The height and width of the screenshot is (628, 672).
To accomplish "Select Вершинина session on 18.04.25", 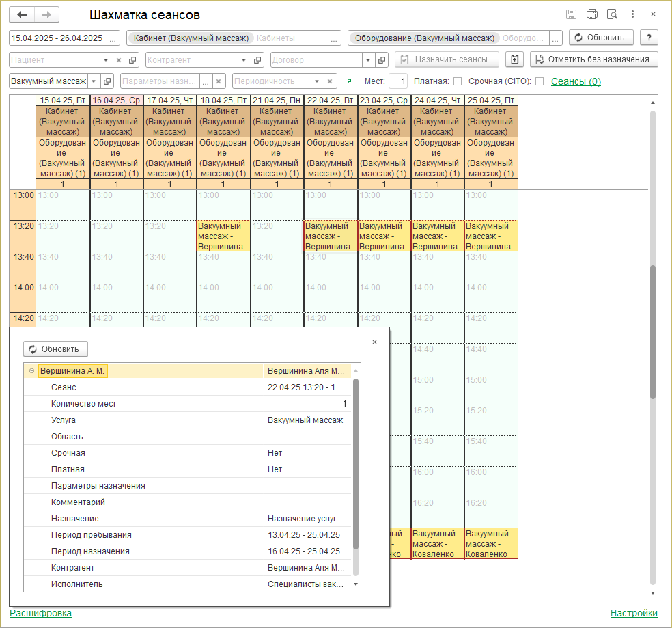I will 223,236.
